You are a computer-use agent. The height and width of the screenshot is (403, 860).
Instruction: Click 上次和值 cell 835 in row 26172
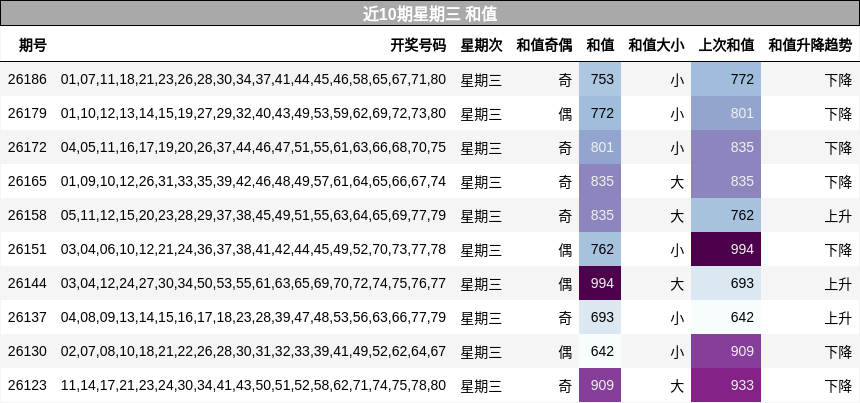click(x=726, y=147)
